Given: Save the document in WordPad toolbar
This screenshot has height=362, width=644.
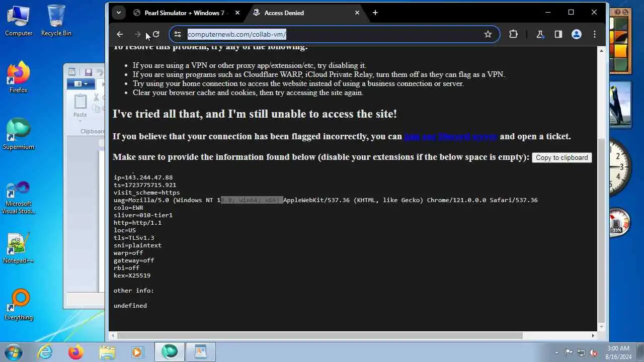Looking at the screenshot, I should click(x=89, y=72).
